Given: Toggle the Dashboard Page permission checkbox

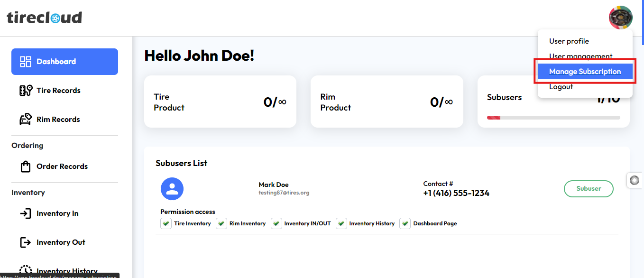Looking at the screenshot, I should 405,223.
